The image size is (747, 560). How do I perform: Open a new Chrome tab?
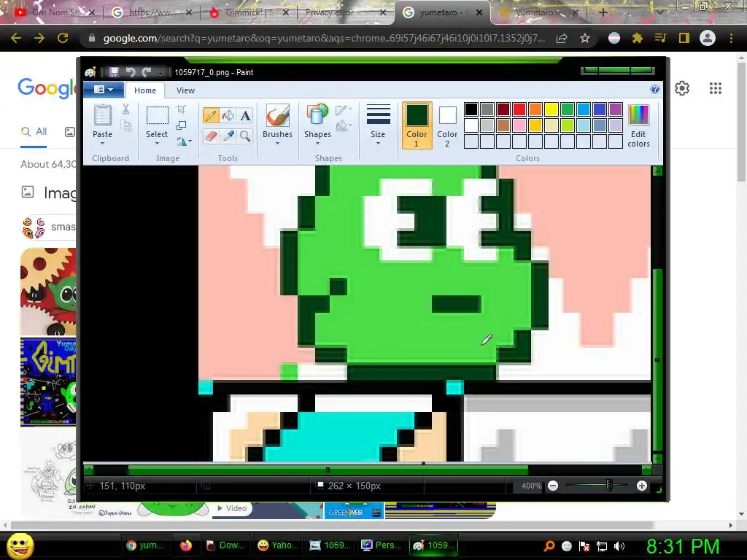603,12
